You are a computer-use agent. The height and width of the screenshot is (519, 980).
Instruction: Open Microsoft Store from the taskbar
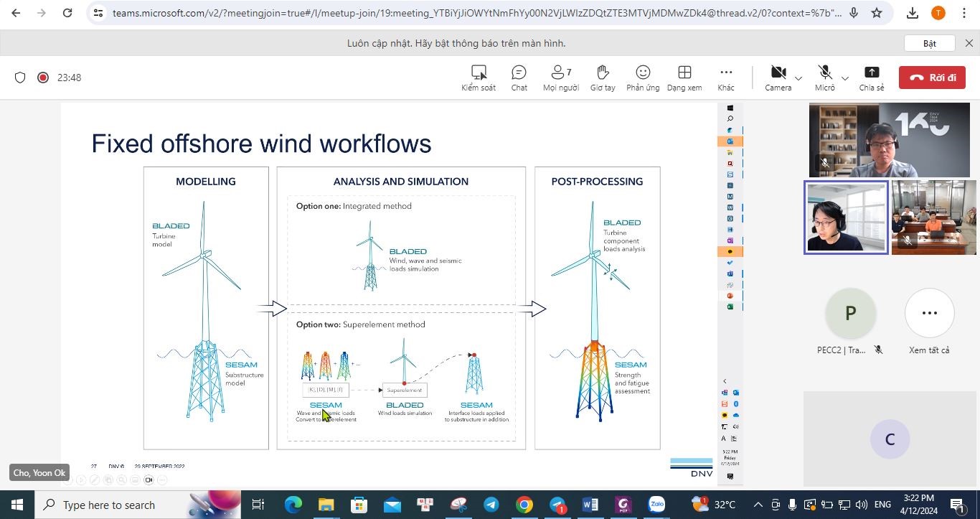coord(359,505)
